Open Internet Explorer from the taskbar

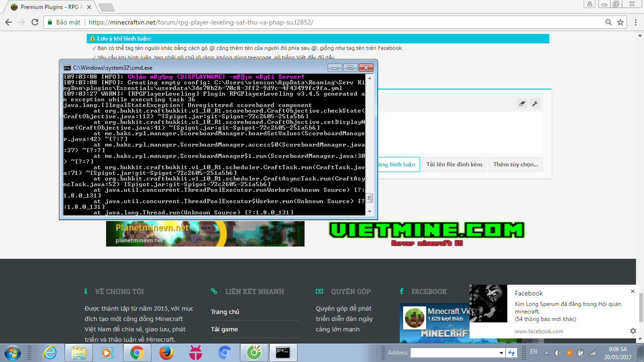coord(50,352)
